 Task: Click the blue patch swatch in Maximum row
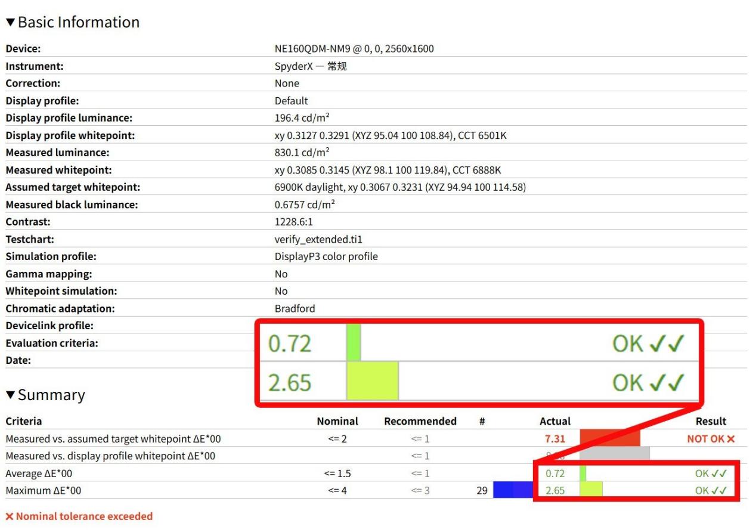point(513,491)
